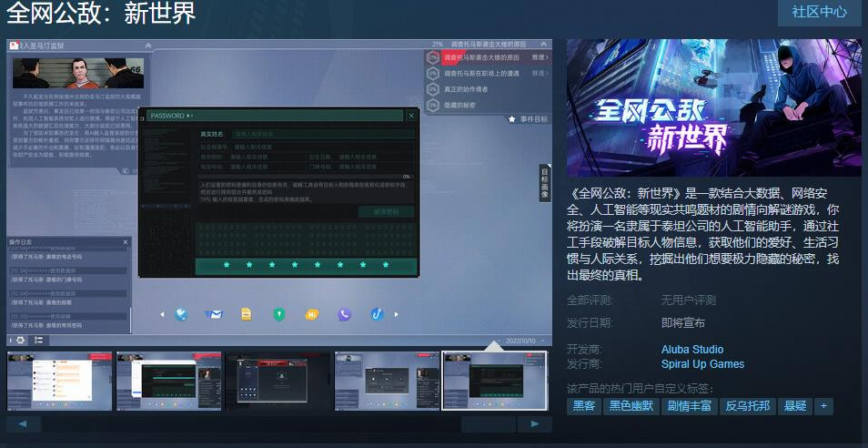The height and width of the screenshot is (448, 868).
Task: Open the purple phone app in game dock
Action: click(x=344, y=314)
